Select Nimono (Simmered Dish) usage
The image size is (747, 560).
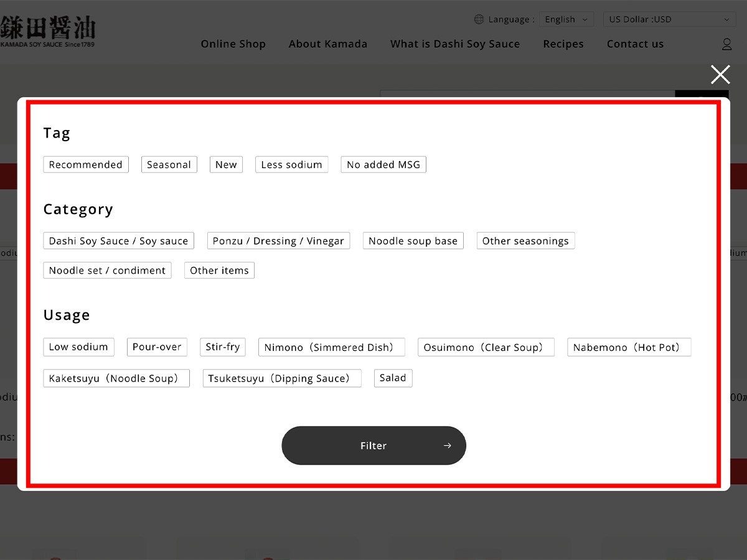pyautogui.click(x=332, y=347)
